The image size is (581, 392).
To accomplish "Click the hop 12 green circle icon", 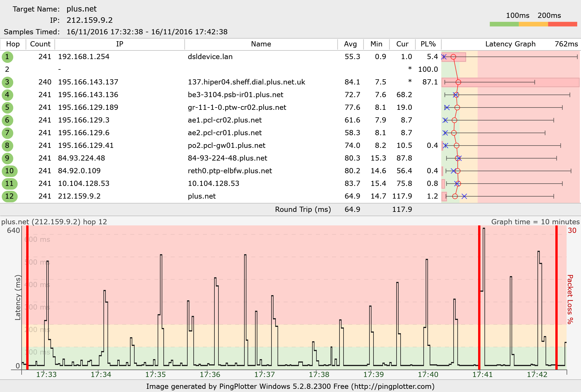I will click(10, 196).
